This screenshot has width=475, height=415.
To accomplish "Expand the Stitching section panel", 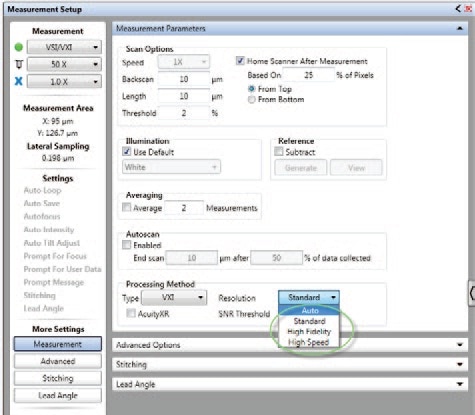I will click(x=290, y=364).
